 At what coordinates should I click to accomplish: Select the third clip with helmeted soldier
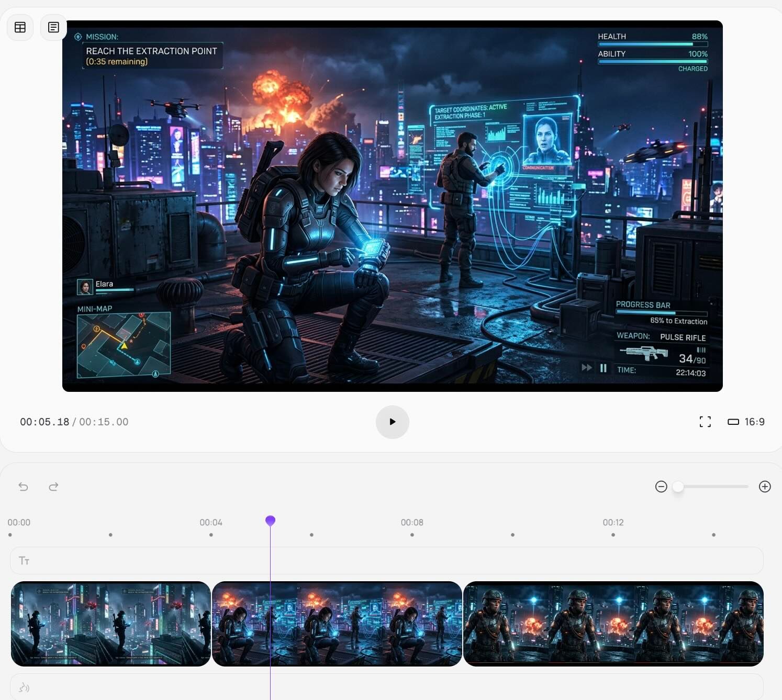tap(613, 624)
